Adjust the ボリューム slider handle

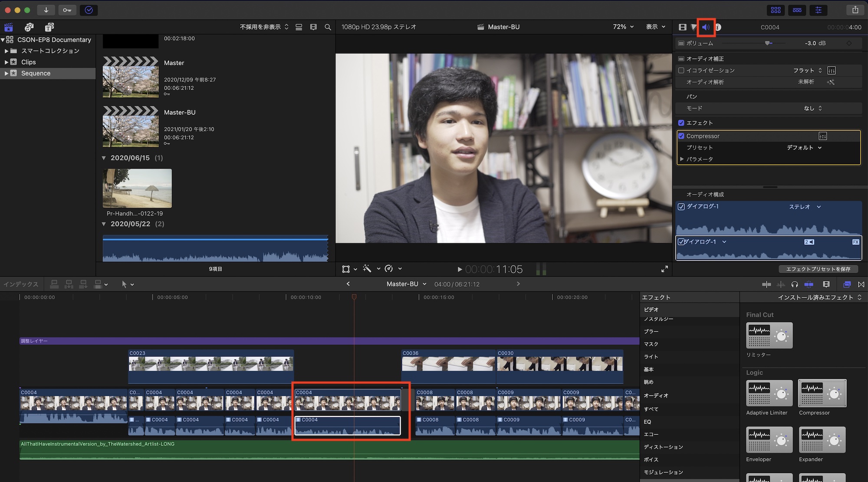pos(767,43)
